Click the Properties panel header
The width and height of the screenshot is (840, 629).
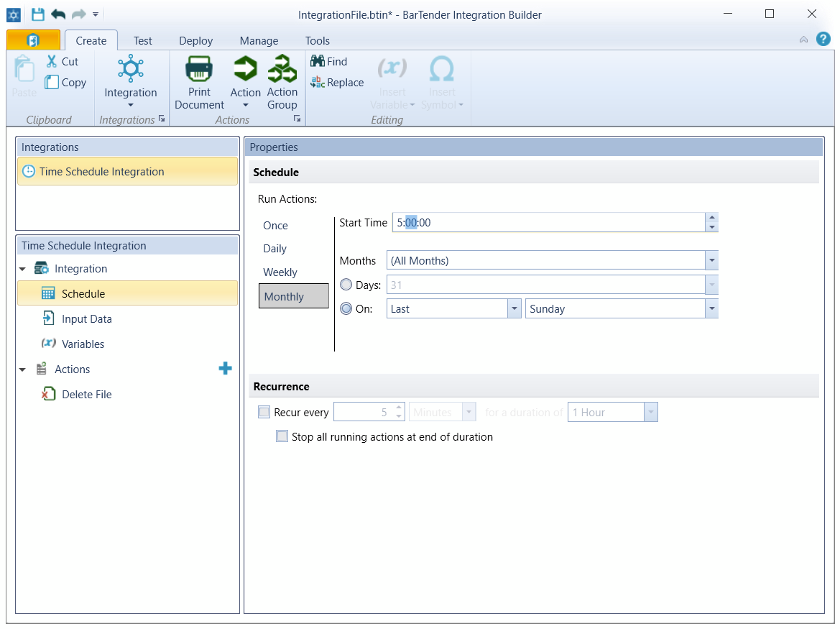click(x=534, y=147)
